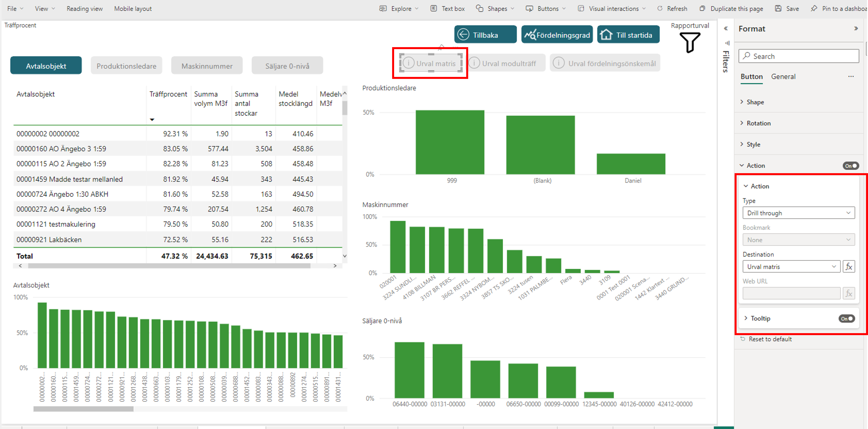The width and height of the screenshot is (868, 429).
Task: Click the Träffprocent column header
Action: [x=168, y=94]
